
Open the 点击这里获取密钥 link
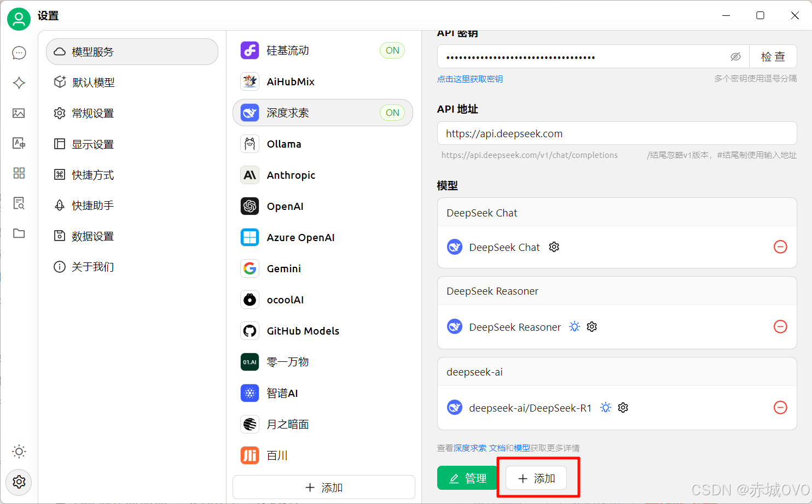point(470,79)
